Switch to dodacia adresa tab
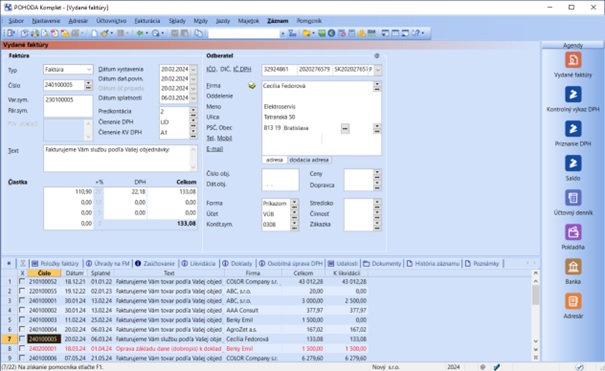Viewport: 605px width, 371px height. click(x=309, y=160)
